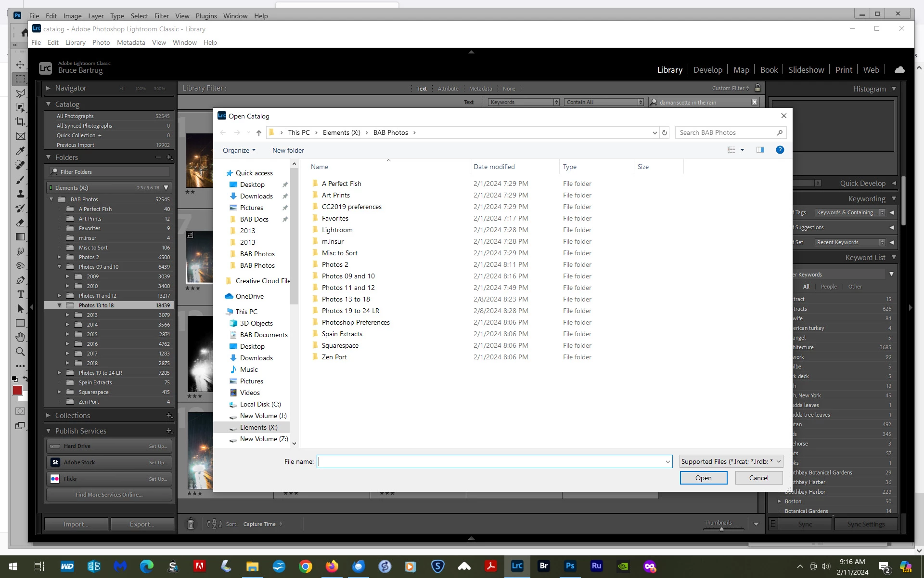924x578 pixels.
Task: Click the Cancel button in dialog
Action: tap(758, 478)
